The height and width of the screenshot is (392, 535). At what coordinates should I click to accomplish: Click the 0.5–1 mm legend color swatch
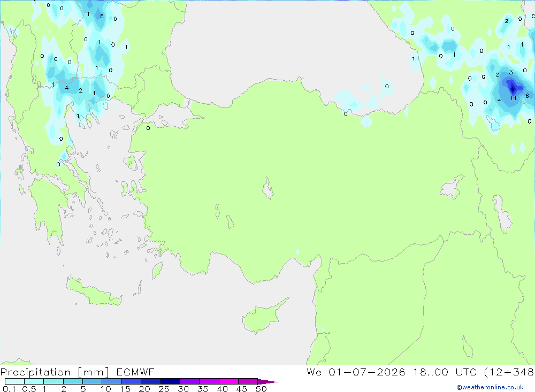tap(34, 381)
